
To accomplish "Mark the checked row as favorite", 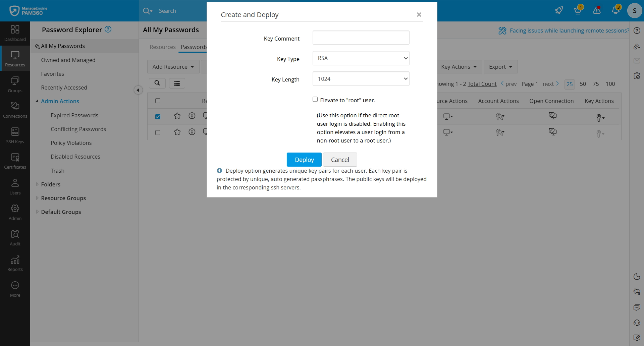I will (177, 116).
